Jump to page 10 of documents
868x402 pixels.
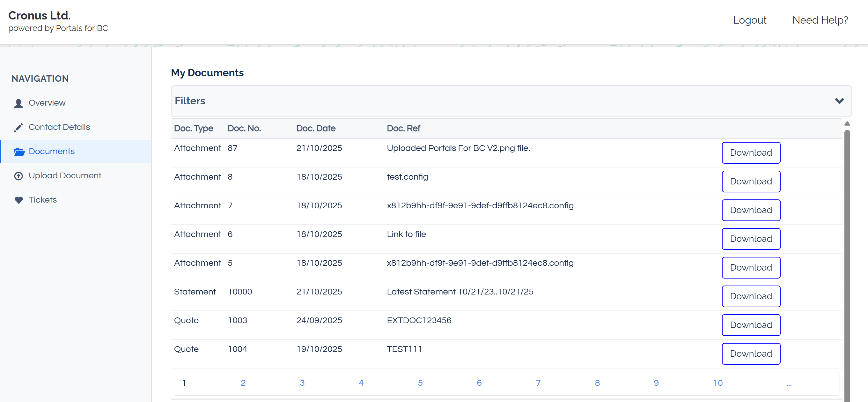tap(718, 383)
